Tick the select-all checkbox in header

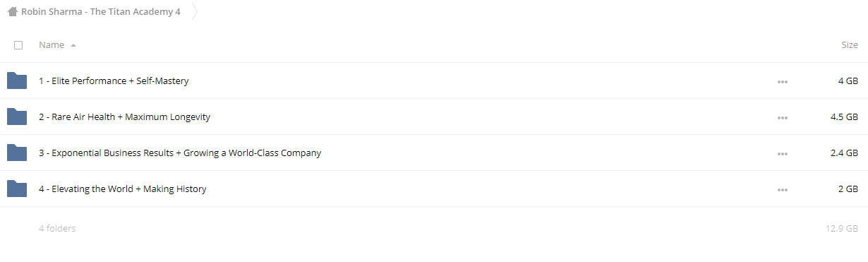pyautogui.click(x=18, y=44)
